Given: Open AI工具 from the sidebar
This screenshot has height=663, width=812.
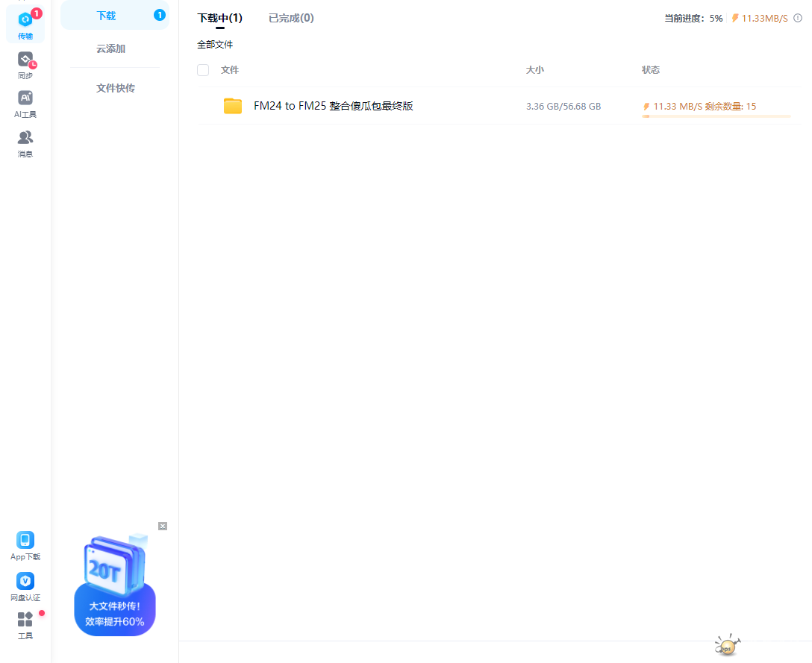Looking at the screenshot, I should pos(25,103).
